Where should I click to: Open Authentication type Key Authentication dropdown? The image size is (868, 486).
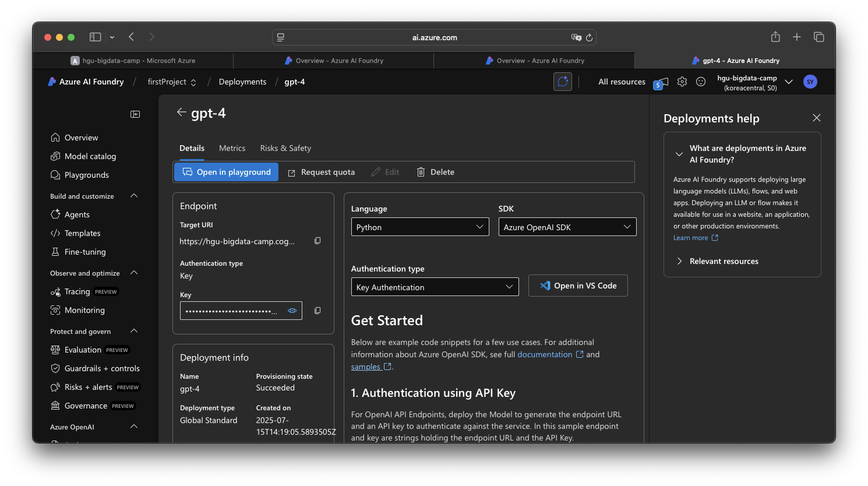pyautogui.click(x=435, y=287)
